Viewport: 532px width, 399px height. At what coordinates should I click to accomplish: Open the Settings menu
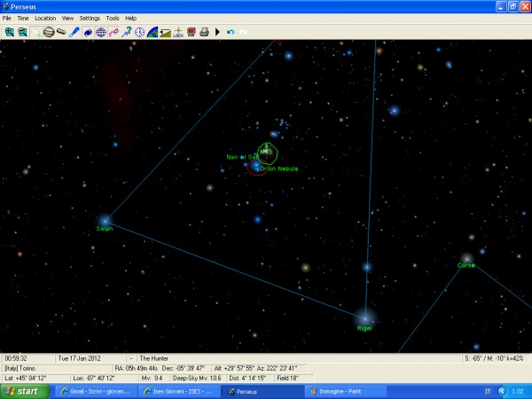click(90, 18)
